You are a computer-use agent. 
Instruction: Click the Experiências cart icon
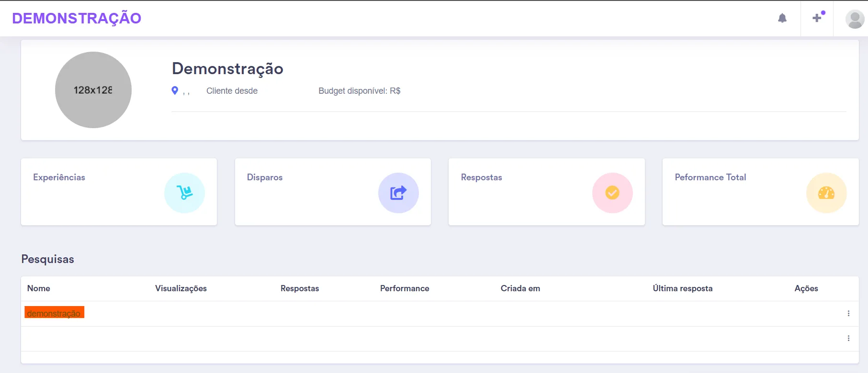coord(184,193)
